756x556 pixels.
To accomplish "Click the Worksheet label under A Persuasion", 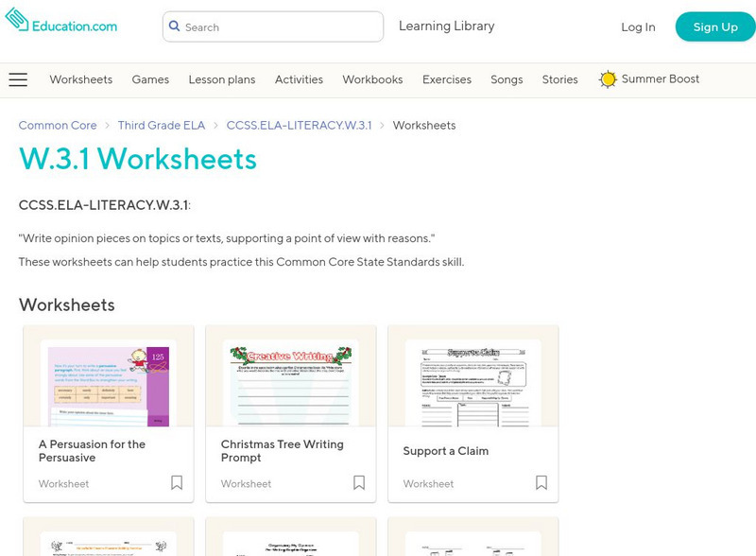I will 63,483.
